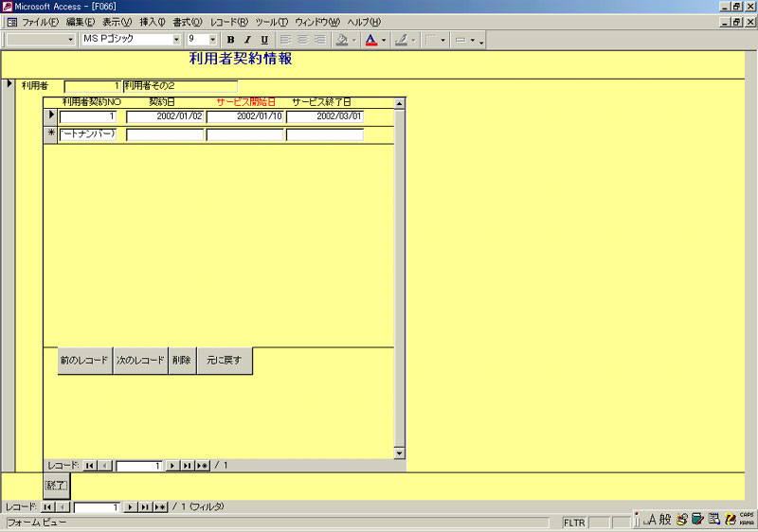This screenshot has height=532, width=758.
Task: Go to next record in main navigator
Action: pyautogui.click(x=131, y=507)
